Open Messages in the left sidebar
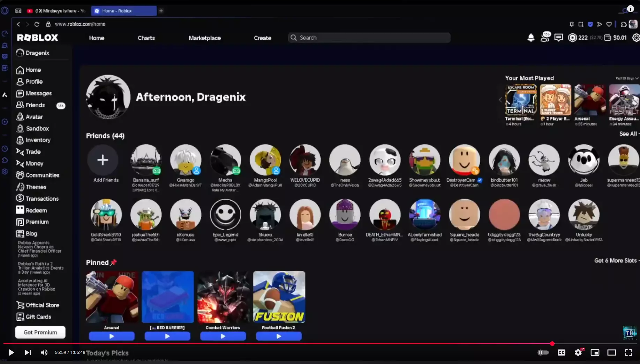The height and width of the screenshot is (364, 640). [x=34, y=93]
